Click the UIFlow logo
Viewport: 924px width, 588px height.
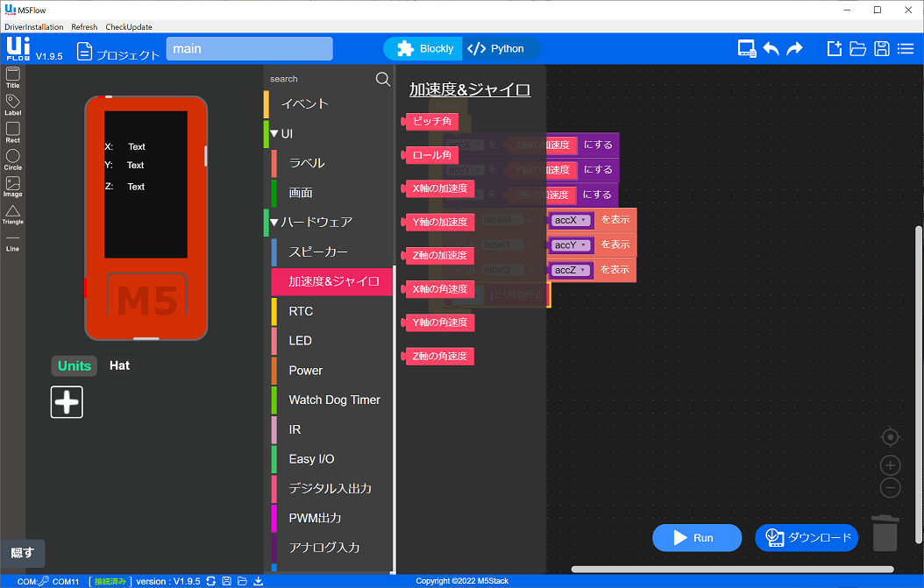18,48
